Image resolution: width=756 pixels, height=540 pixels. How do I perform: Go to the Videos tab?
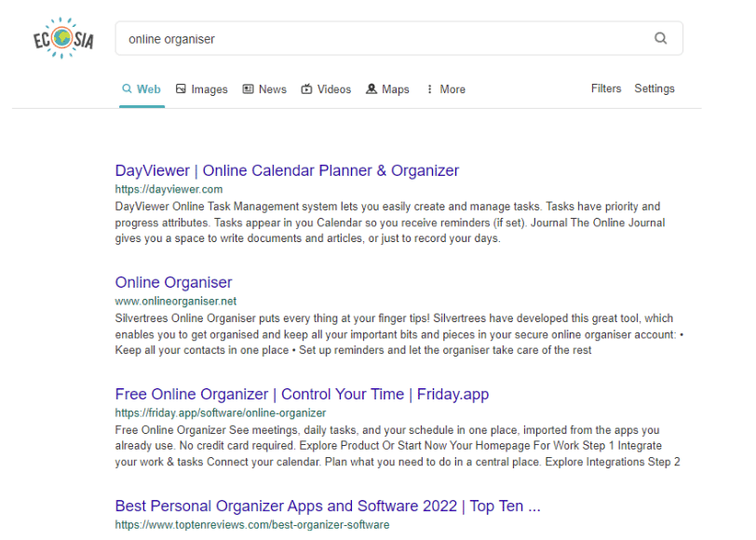point(326,89)
